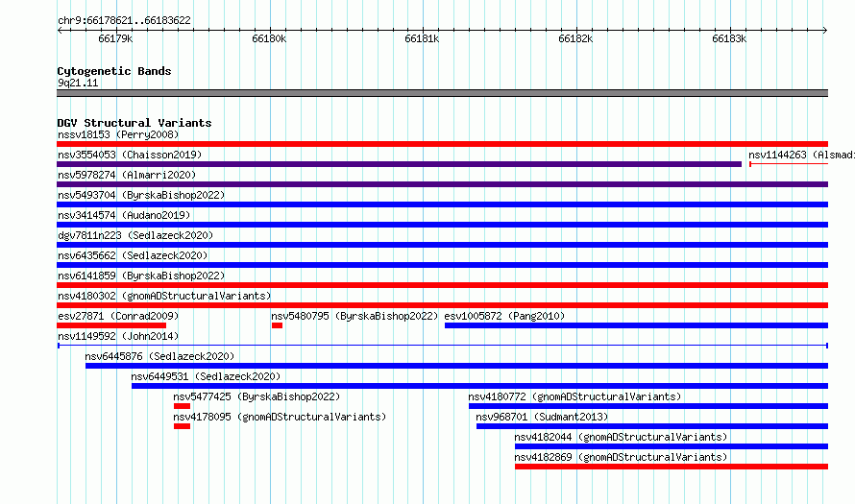Viewport: 855px width, 504px height.
Task: Click thin blue line of nsv1149592
Action: click(x=443, y=346)
